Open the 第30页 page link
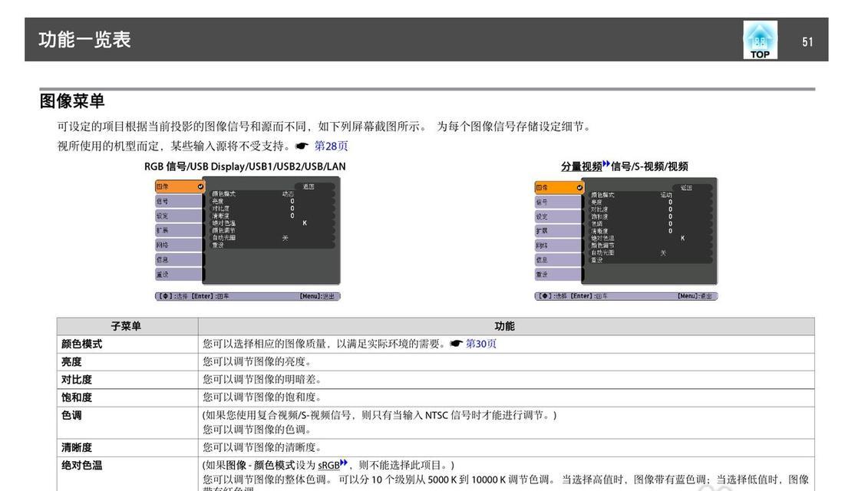 [x=480, y=344]
